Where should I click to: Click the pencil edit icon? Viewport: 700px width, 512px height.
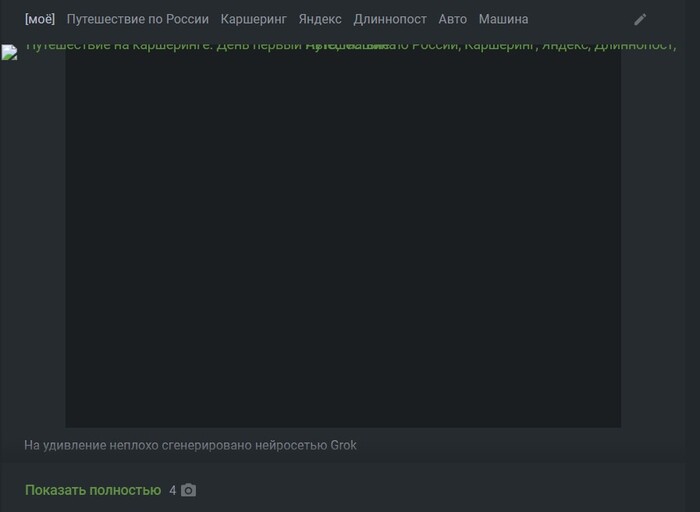(x=640, y=19)
